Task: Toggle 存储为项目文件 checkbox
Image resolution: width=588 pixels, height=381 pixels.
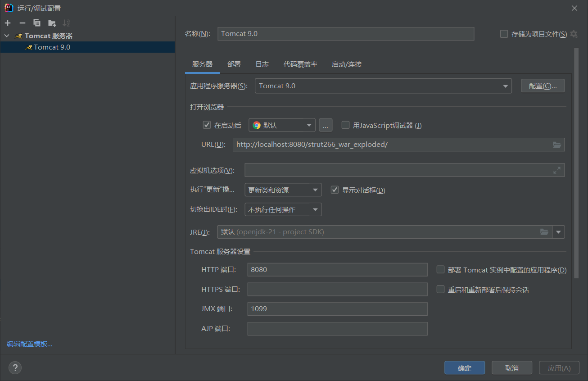Action: click(x=504, y=34)
